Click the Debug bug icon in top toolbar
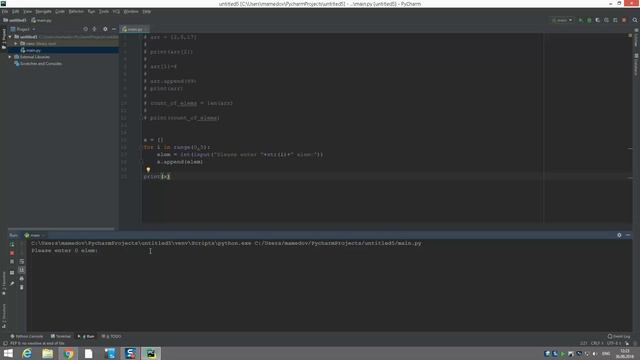Viewport: 640px width, 360px height. coord(589,20)
